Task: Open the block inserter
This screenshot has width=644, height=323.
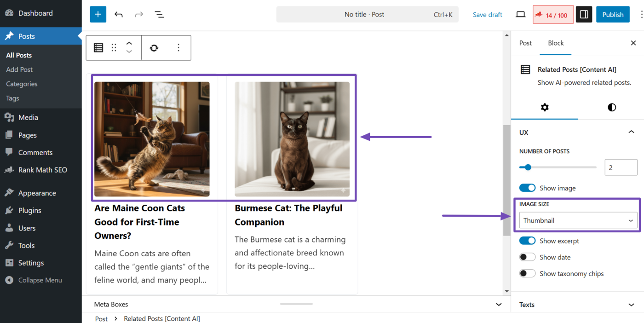Action: coord(98,14)
